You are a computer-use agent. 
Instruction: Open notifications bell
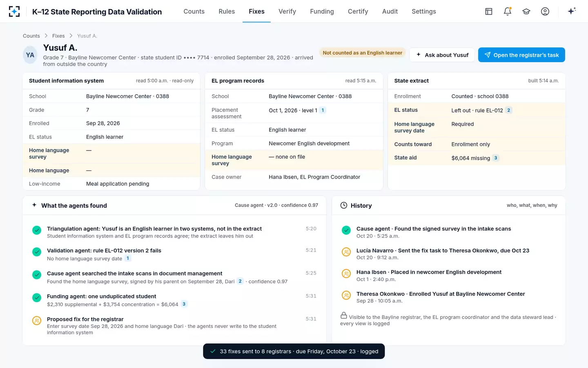point(508,11)
